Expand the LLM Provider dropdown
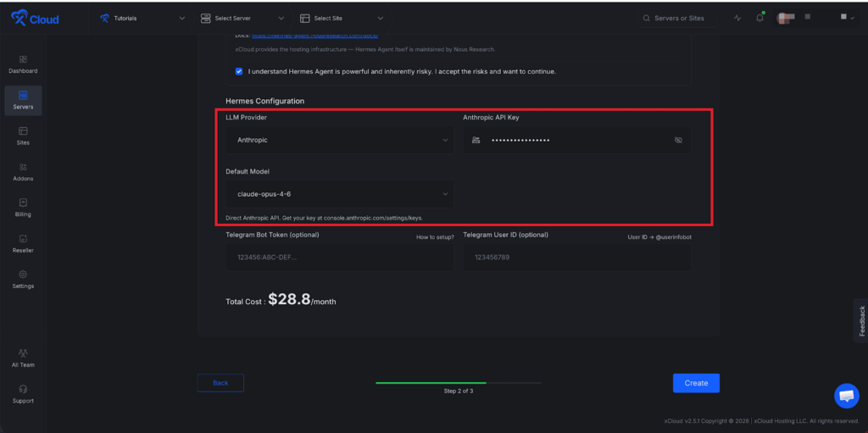Image resolution: width=868 pixels, height=433 pixels. pos(339,140)
